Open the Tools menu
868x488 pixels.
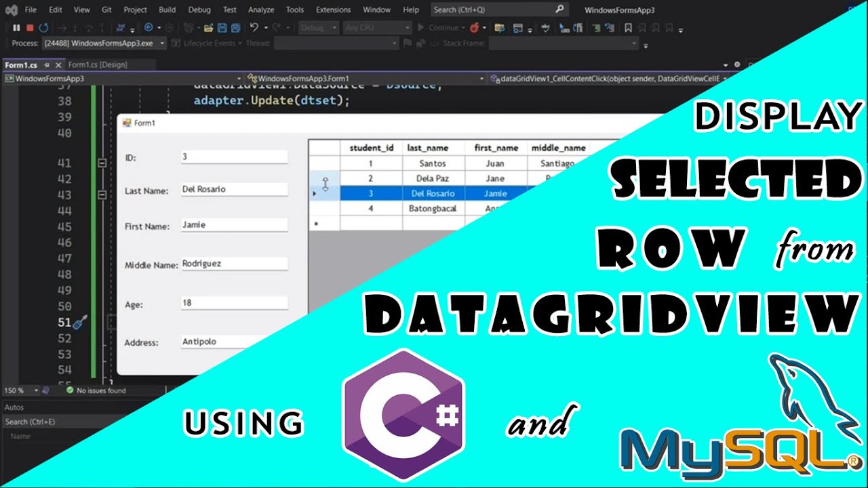click(x=294, y=9)
